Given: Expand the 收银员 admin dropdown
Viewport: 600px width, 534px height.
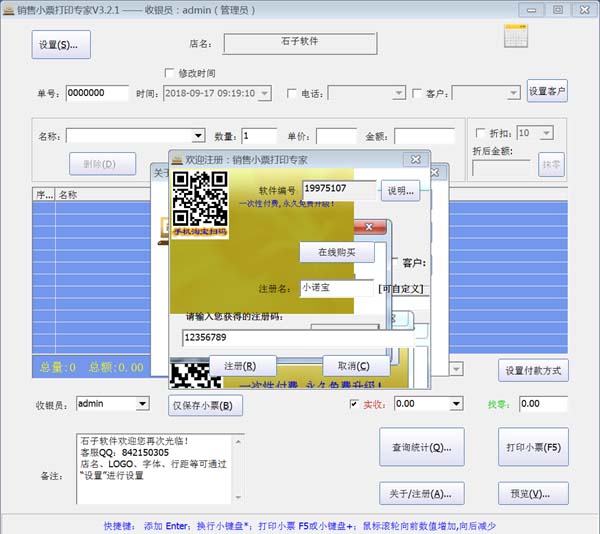Looking at the screenshot, I should [142, 404].
